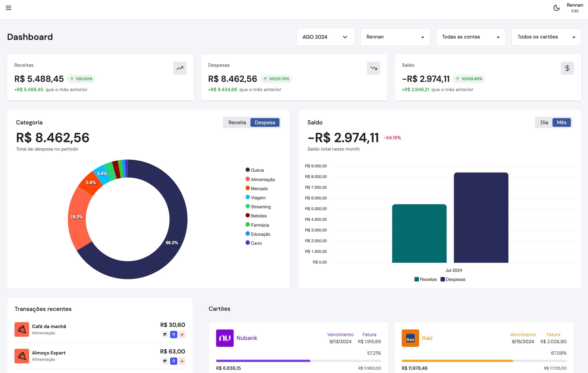Toggle Bebidas legend entry

coord(256,216)
